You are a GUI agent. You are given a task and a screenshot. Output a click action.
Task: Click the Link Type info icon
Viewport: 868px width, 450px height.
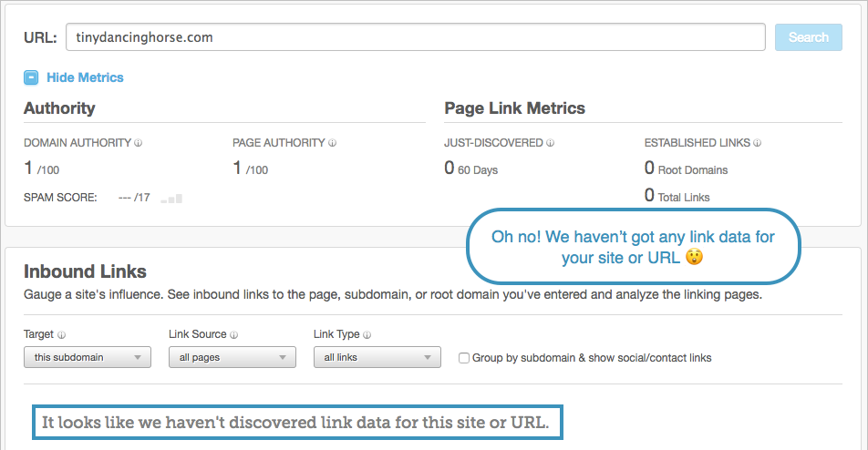pos(367,335)
